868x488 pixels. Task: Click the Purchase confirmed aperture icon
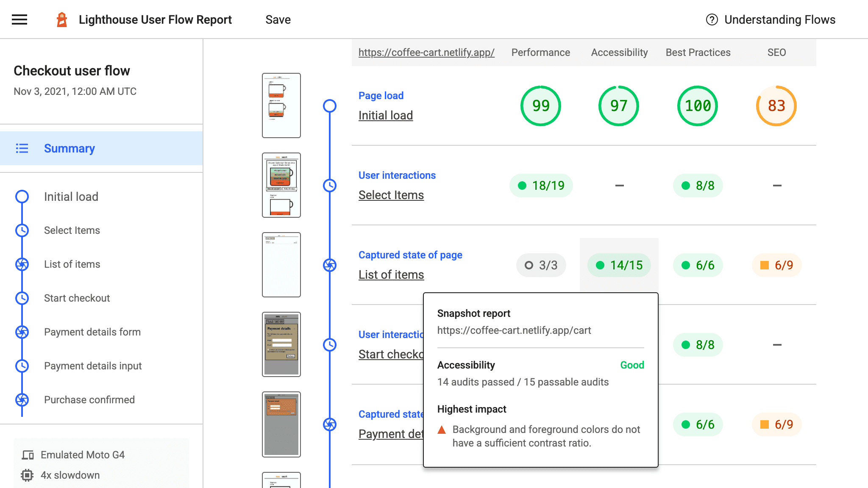point(22,399)
